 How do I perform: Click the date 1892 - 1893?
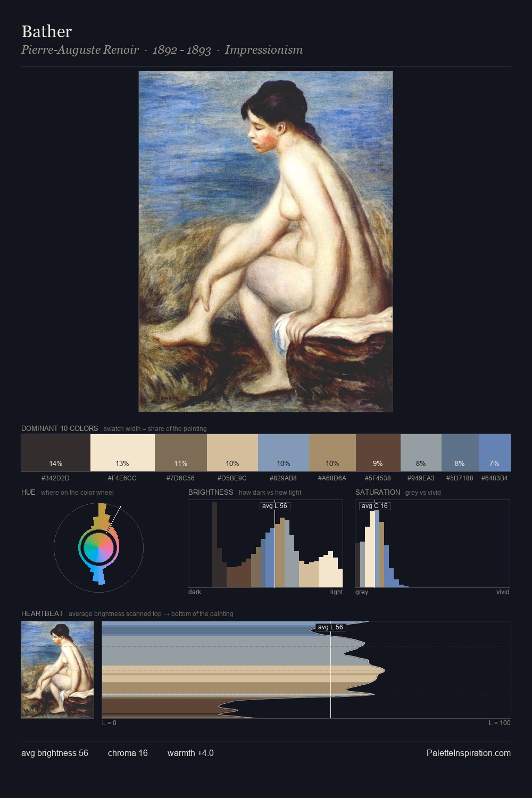tap(182, 50)
